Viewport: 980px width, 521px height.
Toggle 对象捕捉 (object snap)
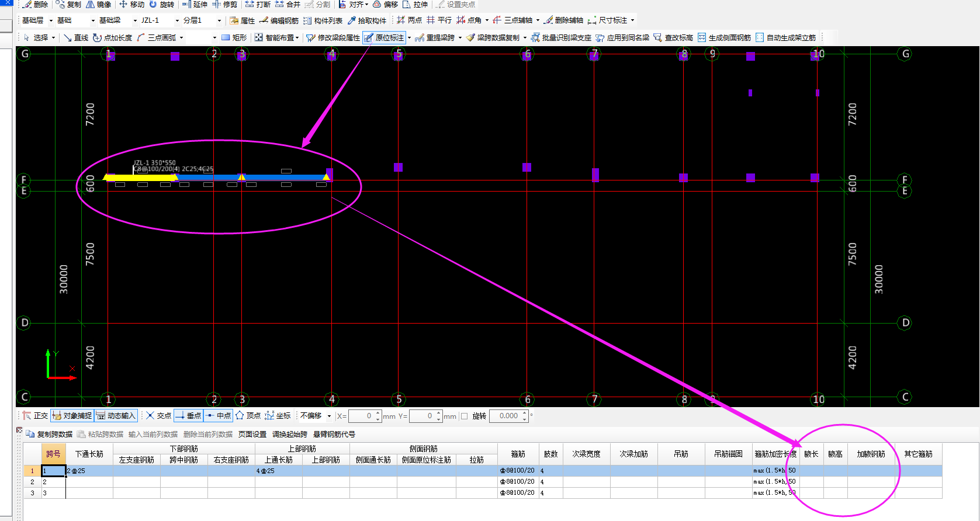coord(72,416)
